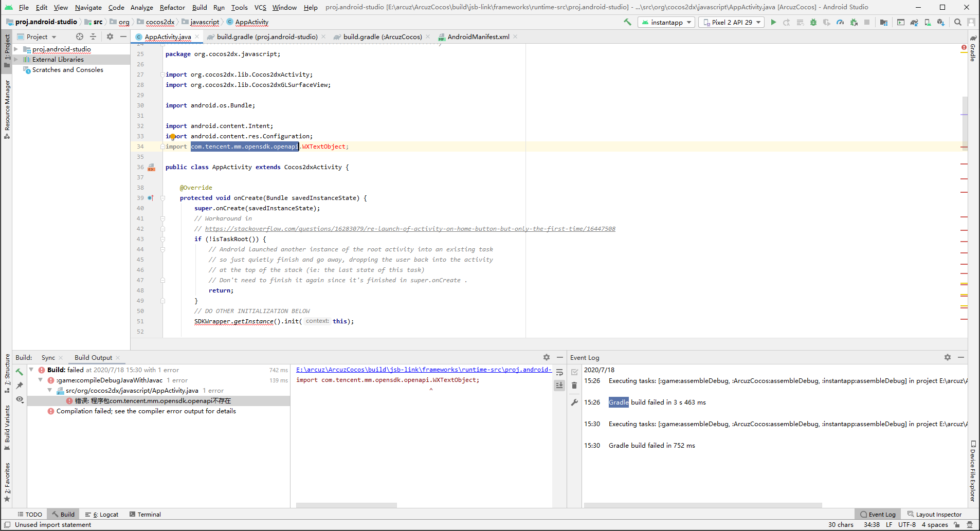980x531 pixels.
Task: Start debugging with the green bug icon
Action: (813, 22)
